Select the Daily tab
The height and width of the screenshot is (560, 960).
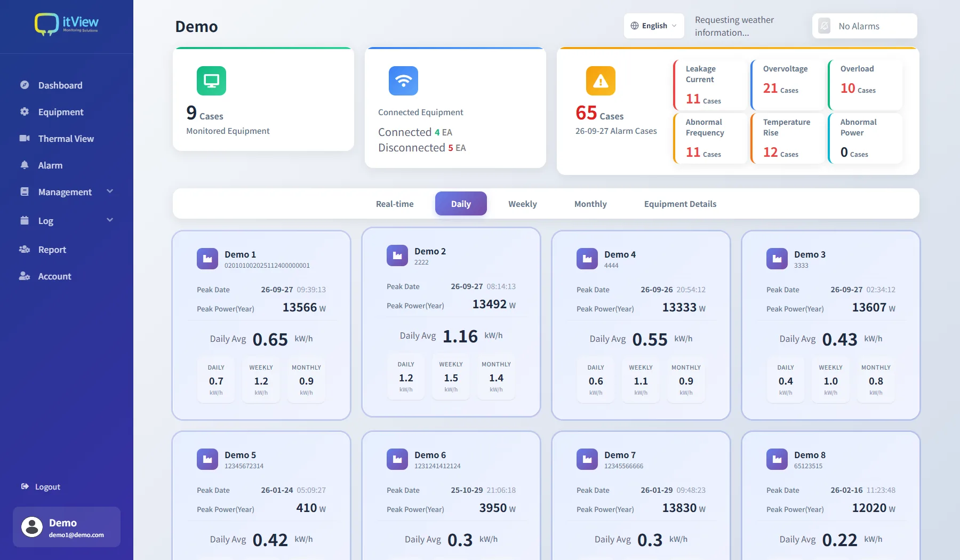pos(461,204)
